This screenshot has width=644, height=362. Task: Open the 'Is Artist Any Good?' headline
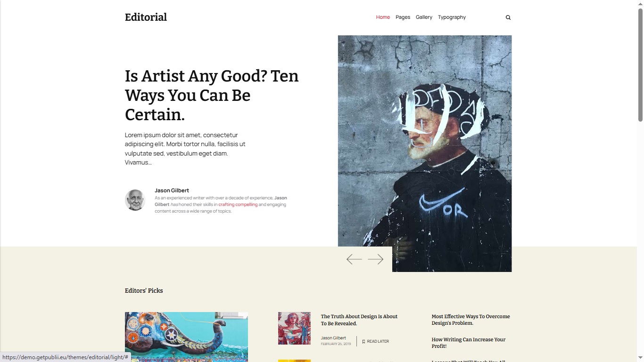212,95
